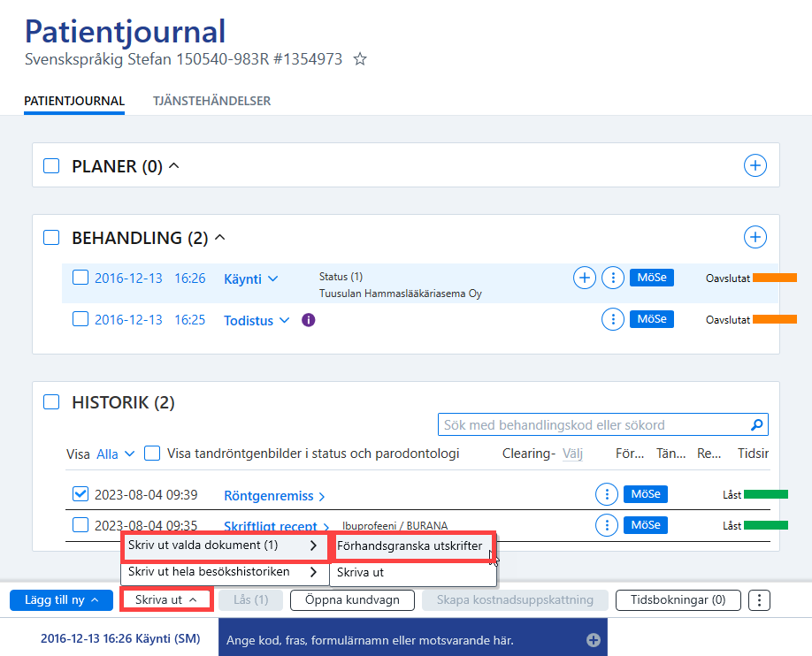Open the Röntgenremiss document link
The image size is (812, 656).
tap(268, 496)
